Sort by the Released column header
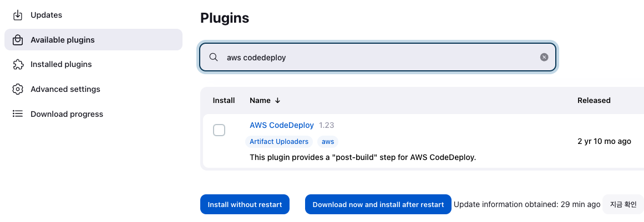This screenshot has width=644, height=222. [594, 100]
